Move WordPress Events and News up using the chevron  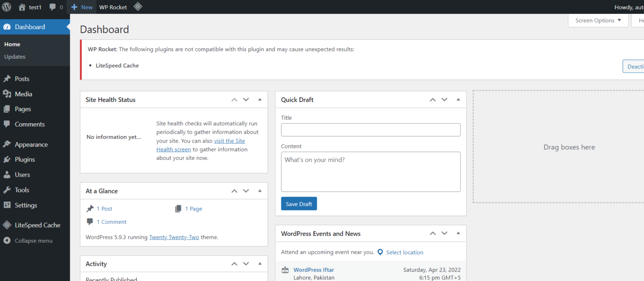point(432,233)
